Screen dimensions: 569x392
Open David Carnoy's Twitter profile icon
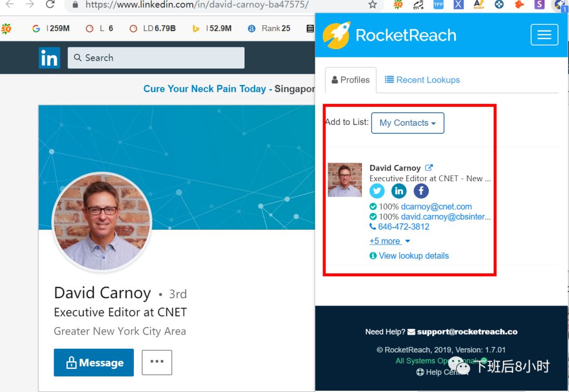coord(377,191)
